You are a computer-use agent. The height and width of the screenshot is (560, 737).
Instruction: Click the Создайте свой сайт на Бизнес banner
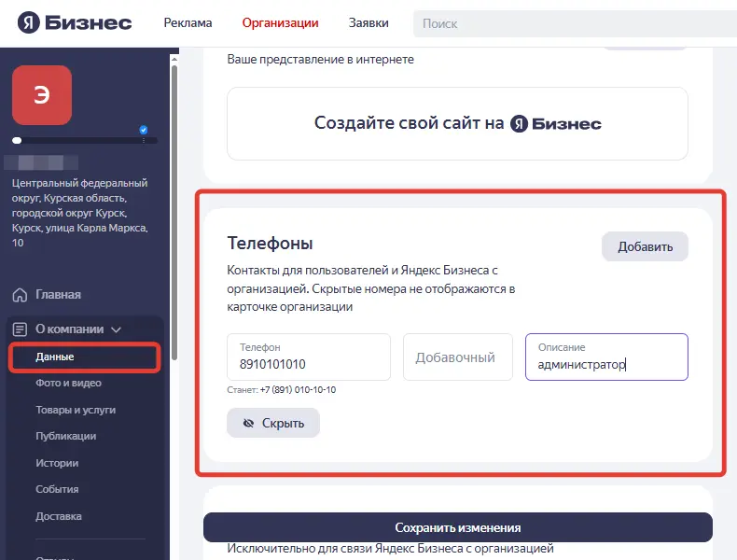(457, 123)
